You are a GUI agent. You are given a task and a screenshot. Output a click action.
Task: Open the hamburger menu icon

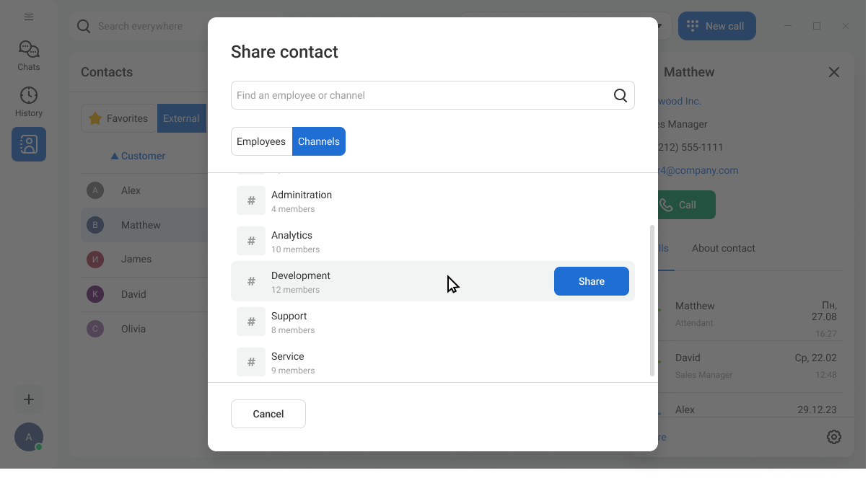(29, 17)
